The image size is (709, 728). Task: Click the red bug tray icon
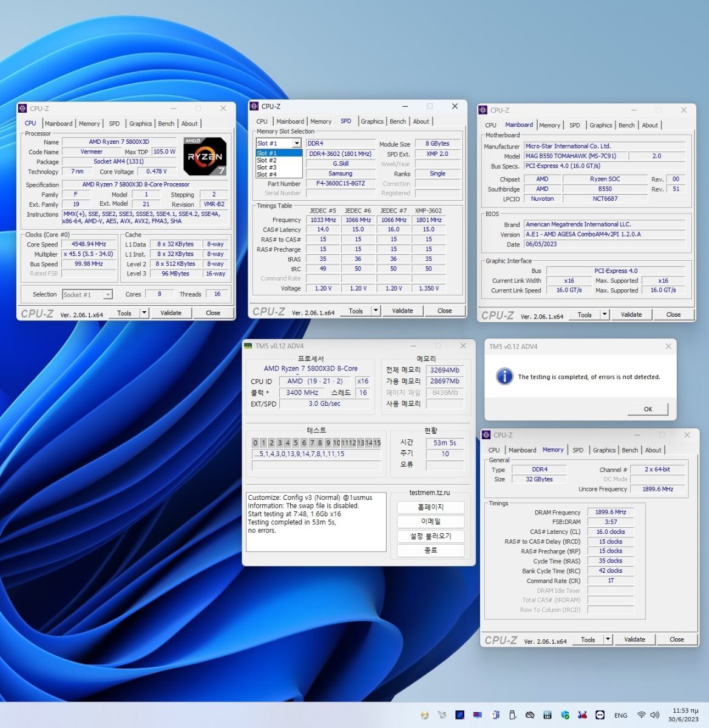(582, 715)
